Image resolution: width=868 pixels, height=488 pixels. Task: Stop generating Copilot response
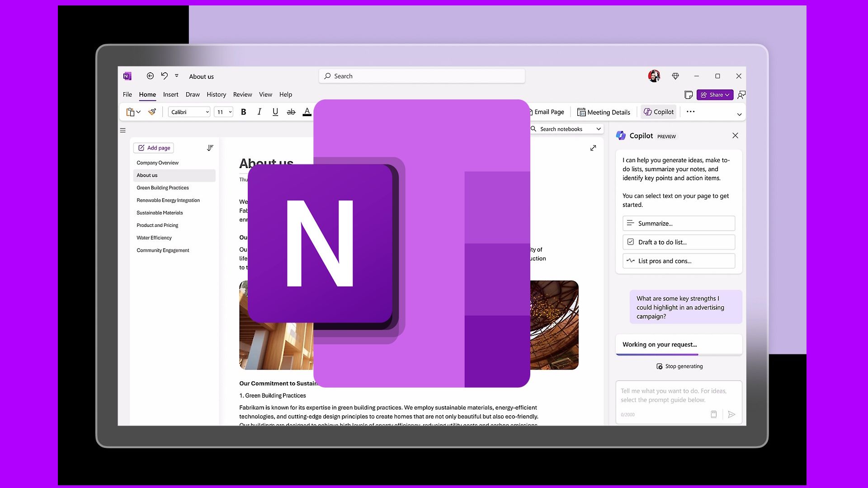[x=679, y=366]
